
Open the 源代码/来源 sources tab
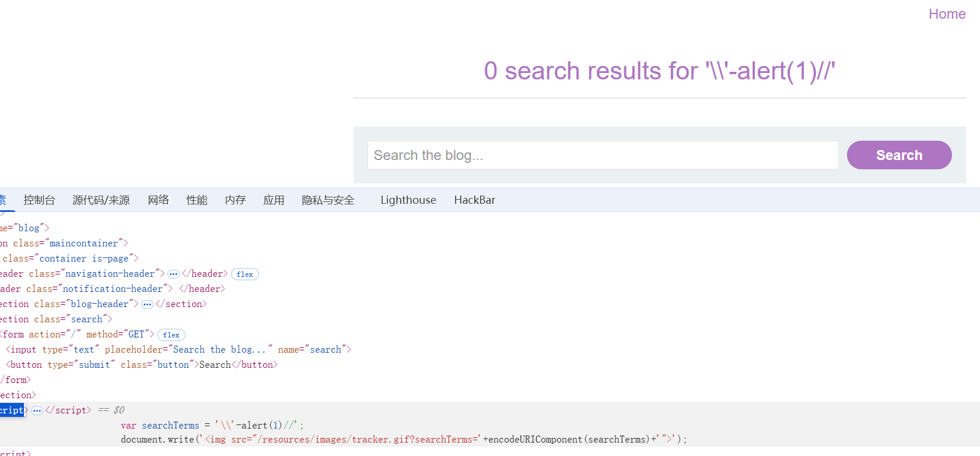click(101, 200)
